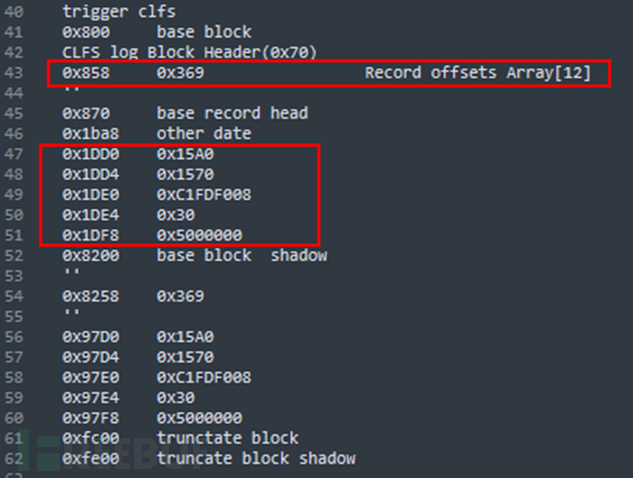
Task: Click value 0x15A0 on line 47
Action: coord(185,154)
